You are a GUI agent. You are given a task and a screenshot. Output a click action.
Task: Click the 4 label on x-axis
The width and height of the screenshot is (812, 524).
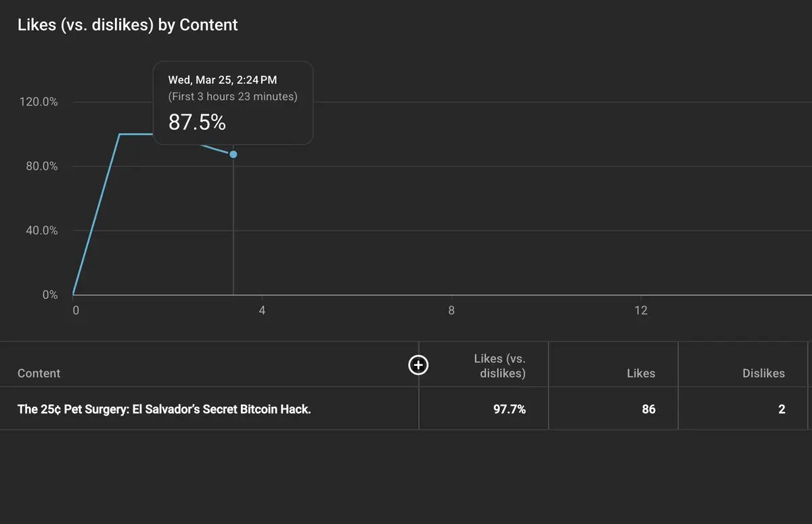point(262,311)
